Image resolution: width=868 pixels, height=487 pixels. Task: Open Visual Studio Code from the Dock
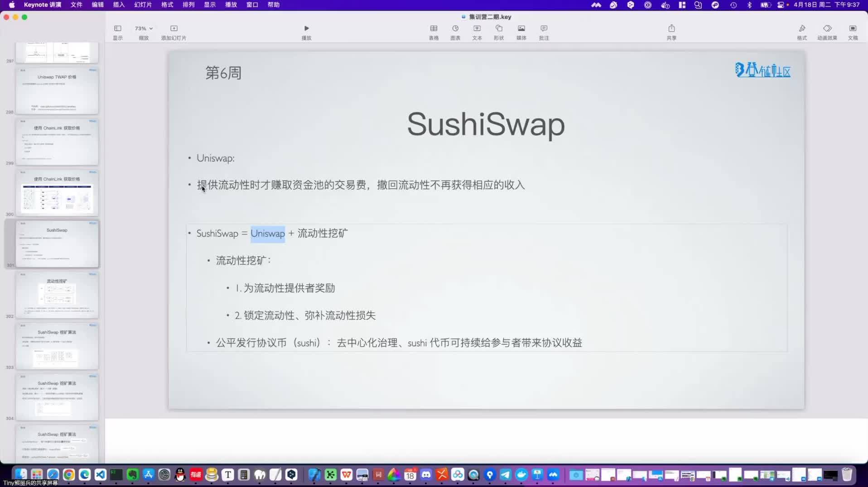tap(101, 474)
